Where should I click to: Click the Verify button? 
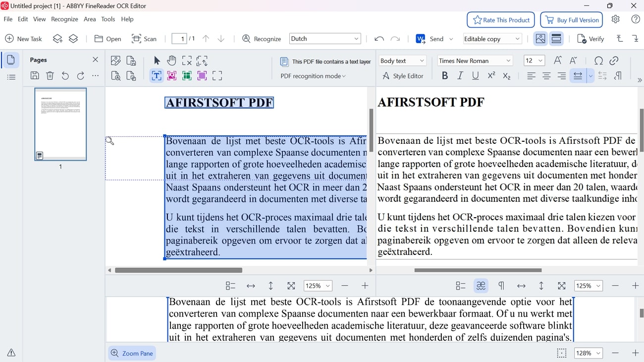coord(590,39)
